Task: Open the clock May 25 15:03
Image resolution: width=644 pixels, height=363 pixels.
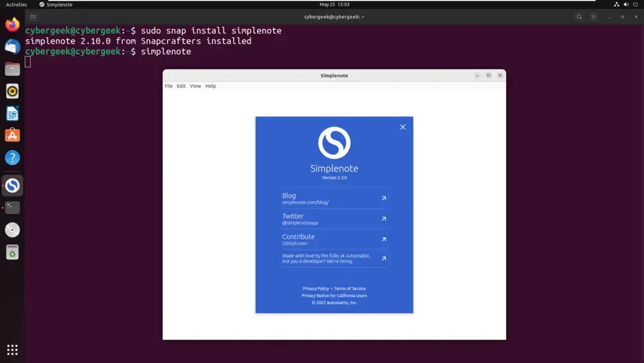Action: (334, 5)
